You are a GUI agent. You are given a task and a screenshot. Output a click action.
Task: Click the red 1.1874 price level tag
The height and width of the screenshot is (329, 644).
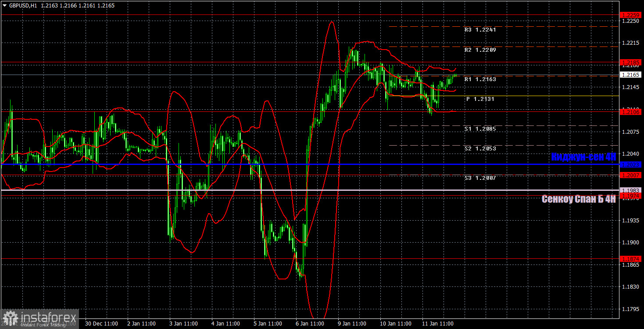click(631, 259)
